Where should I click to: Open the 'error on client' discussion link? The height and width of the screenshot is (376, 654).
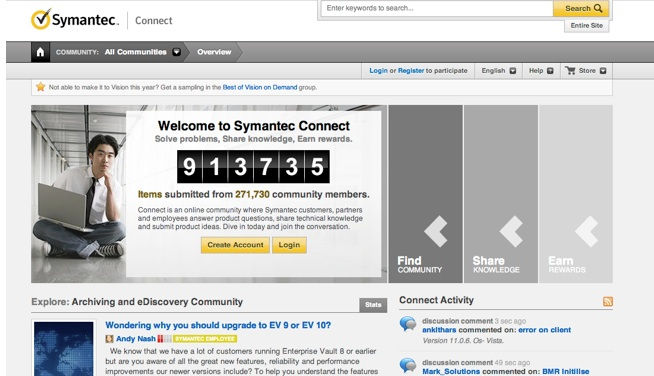(x=544, y=330)
